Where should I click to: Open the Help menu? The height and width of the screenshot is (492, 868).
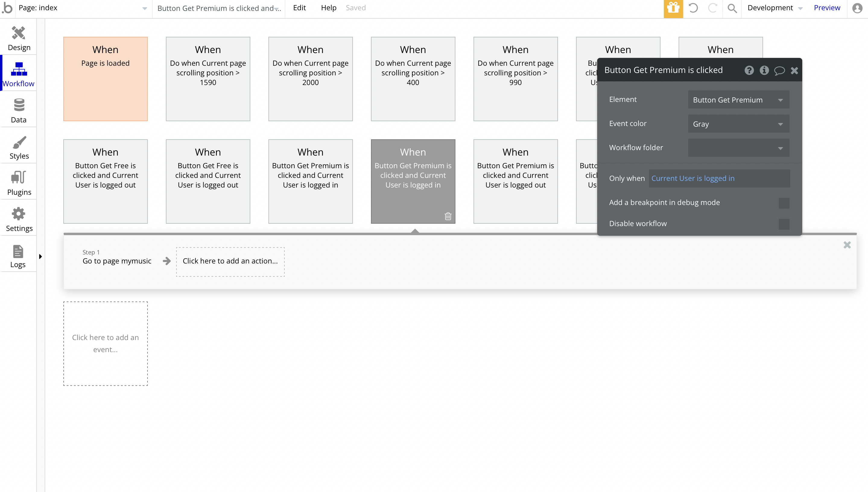pyautogui.click(x=328, y=8)
